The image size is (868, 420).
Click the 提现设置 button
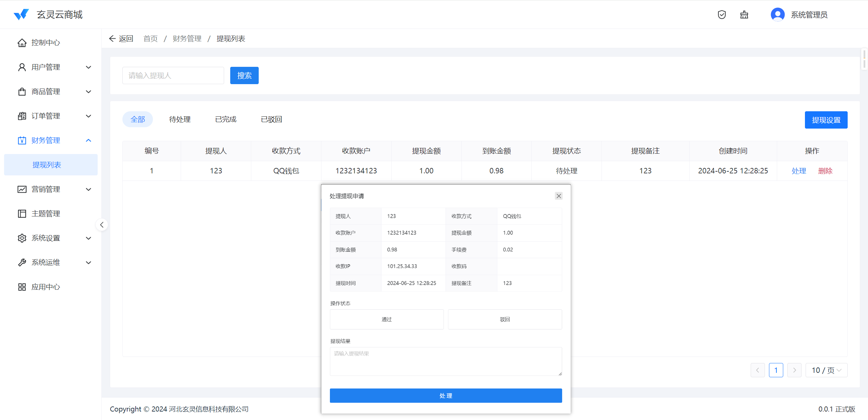(826, 120)
